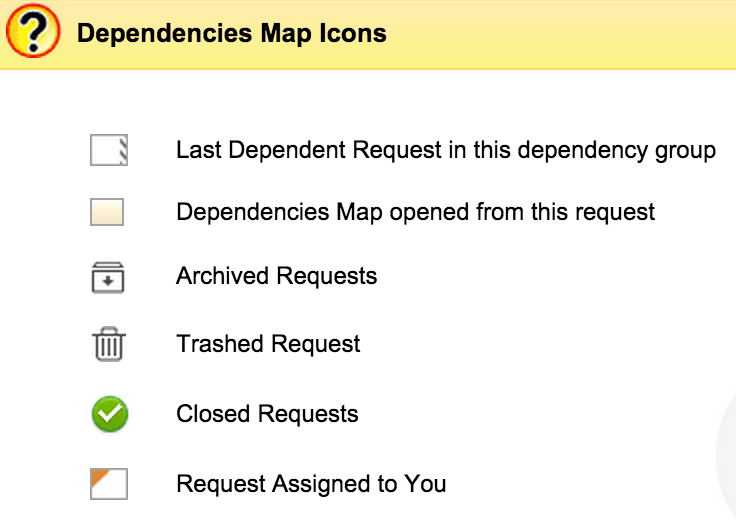Click empty area of the yellow header bar

(560, 34)
